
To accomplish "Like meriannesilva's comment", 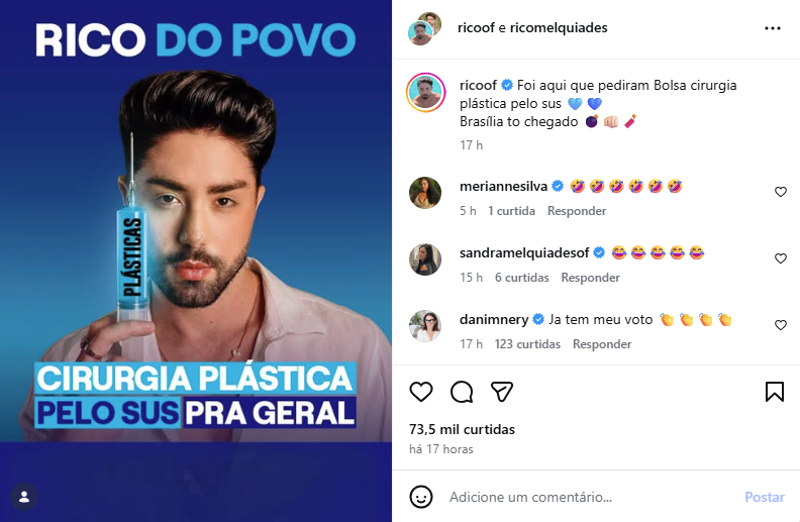I will (781, 192).
